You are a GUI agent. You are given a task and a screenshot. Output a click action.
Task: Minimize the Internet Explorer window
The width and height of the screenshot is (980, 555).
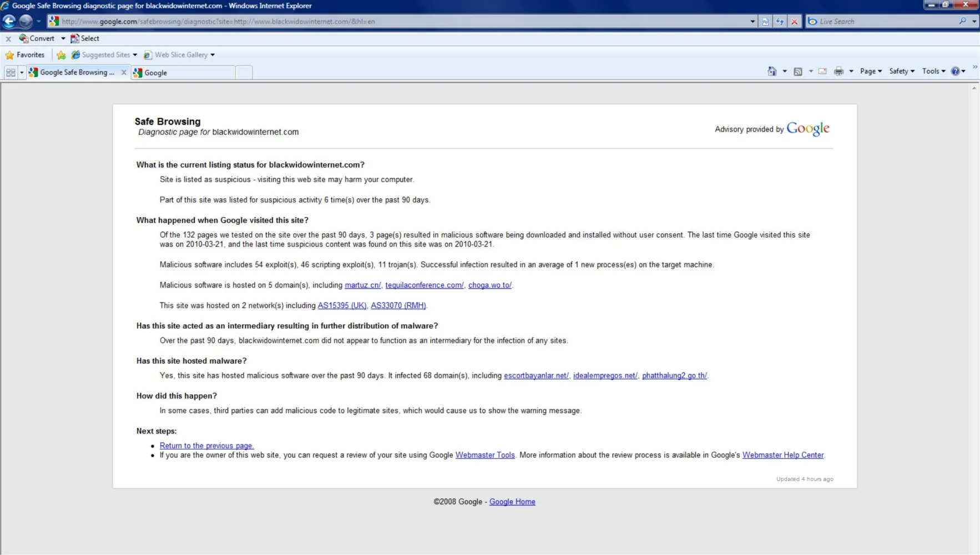[931, 4]
